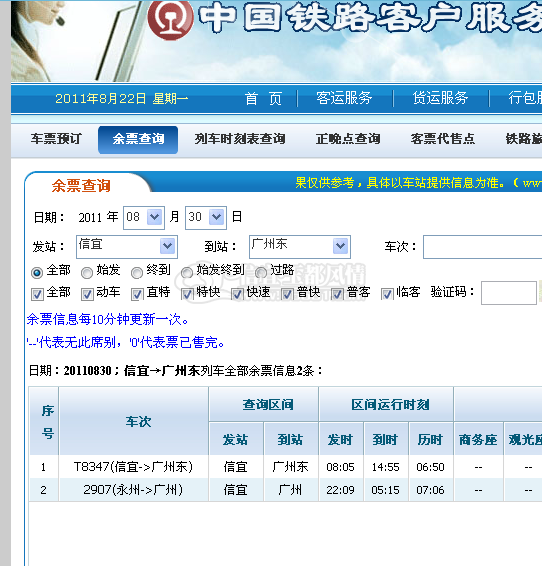
Task: Select the 始发终到 radio button
Action: 187,273
